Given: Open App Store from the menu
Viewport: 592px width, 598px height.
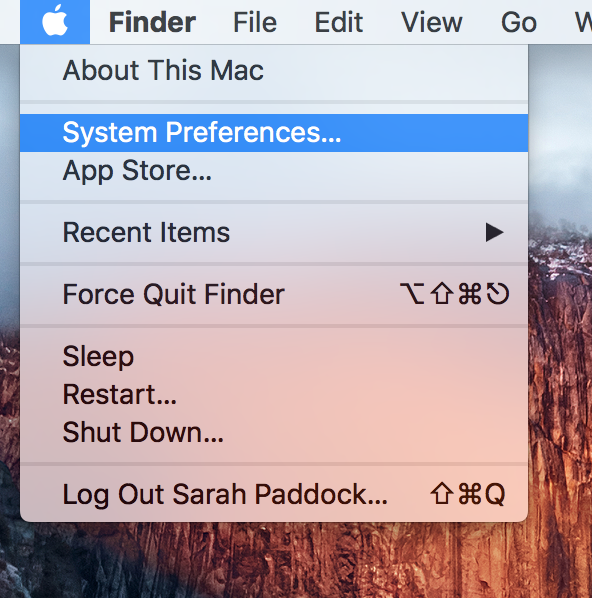Looking at the screenshot, I should (x=274, y=171).
